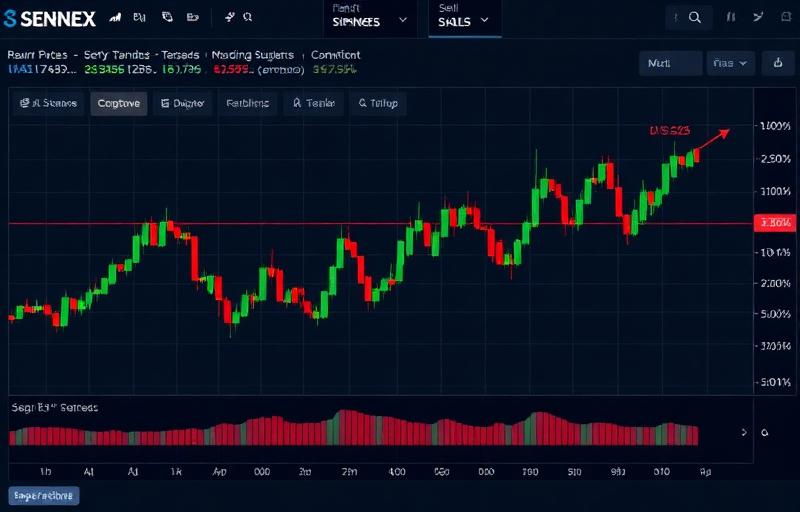Click the red price level label
Image resolution: width=800 pixels, height=512 pixels.
click(774, 223)
